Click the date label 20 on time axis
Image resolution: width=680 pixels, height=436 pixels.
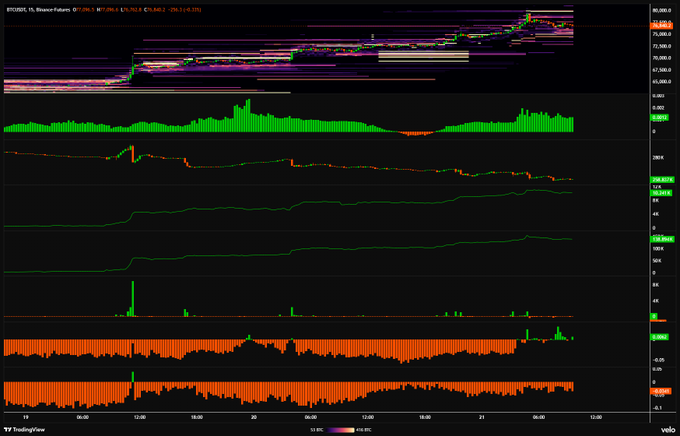point(254,417)
